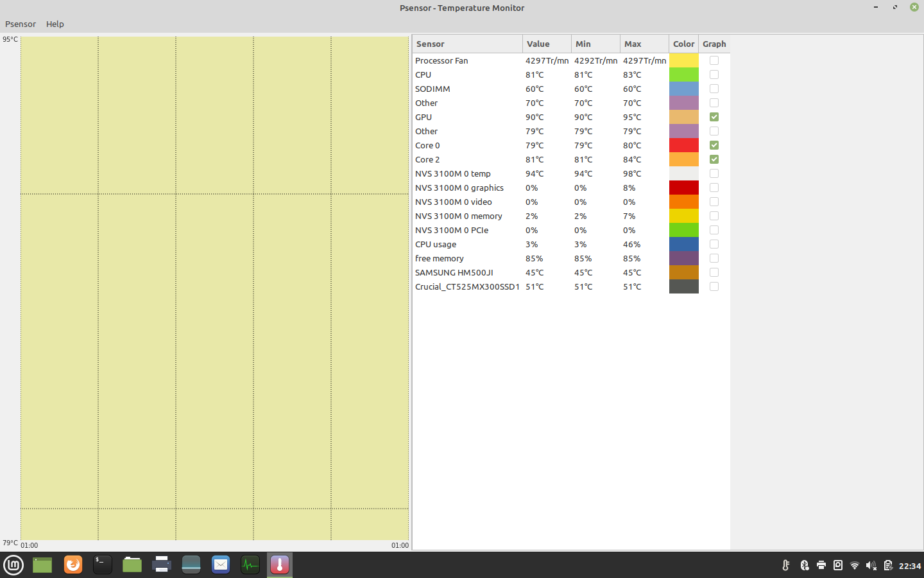Disable graph checkbox for GPU sensor
Viewport: 924px width, 578px height.
click(714, 117)
